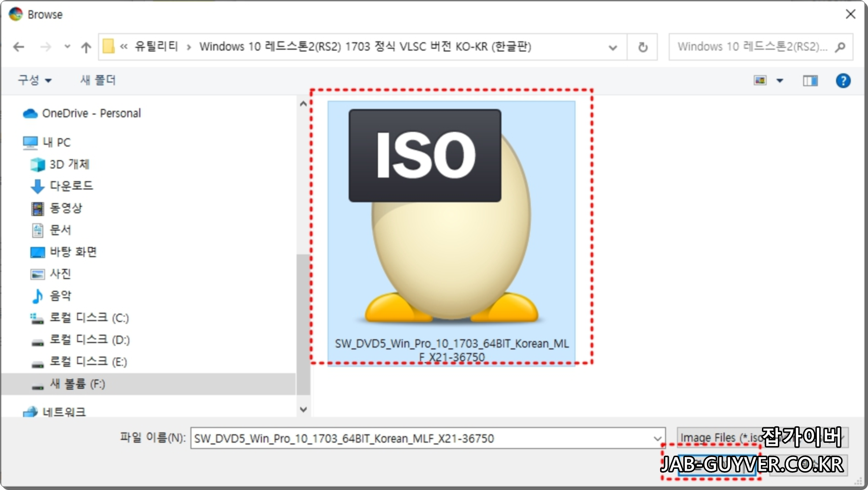Change the view mode icon
This screenshot has height=490, width=868.
point(760,80)
